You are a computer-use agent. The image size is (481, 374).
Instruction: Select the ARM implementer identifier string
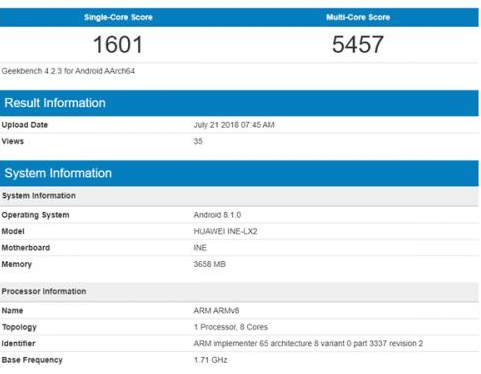pyautogui.click(x=308, y=343)
